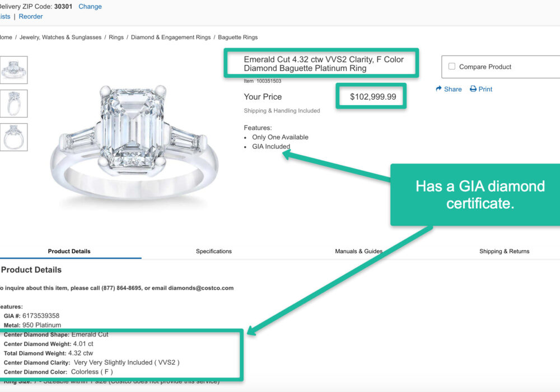
Task: Select the first ring thumbnail image
Action: click(13, 70)
